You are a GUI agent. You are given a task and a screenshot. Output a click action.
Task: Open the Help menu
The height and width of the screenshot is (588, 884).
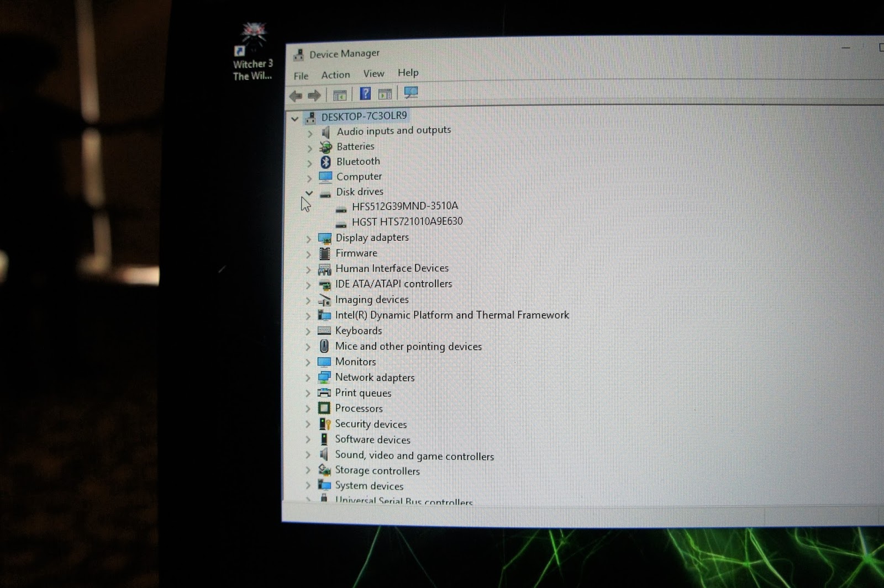(408, 72)
